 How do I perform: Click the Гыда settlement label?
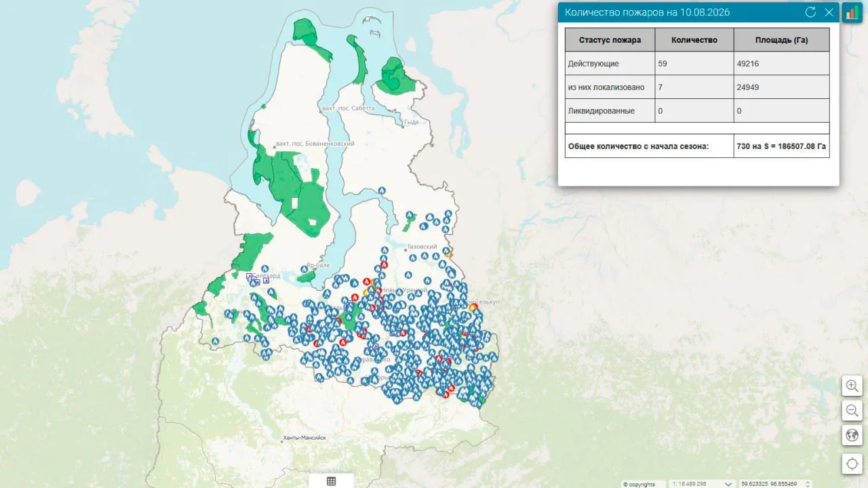click(412, 122)
